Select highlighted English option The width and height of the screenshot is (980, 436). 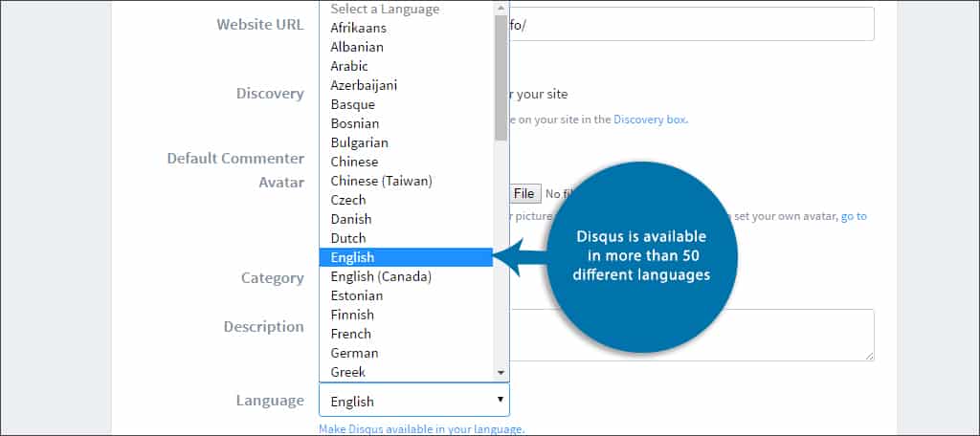pos(406,257)
